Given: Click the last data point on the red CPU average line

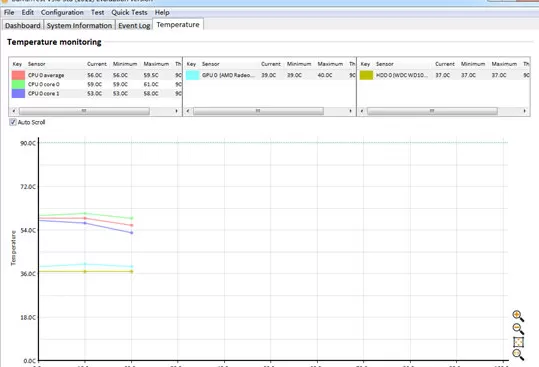Looking at the screenshot, I should coord(132,225).
